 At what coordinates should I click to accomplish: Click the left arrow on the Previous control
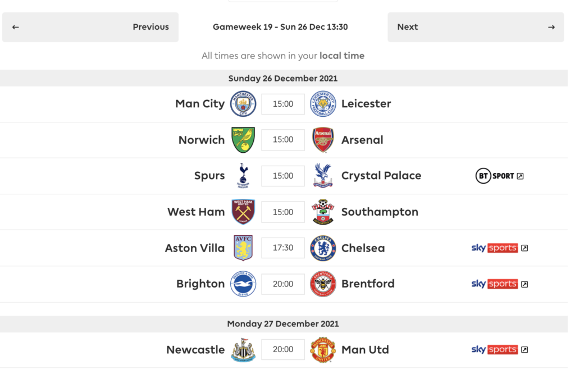coord(15,26)
